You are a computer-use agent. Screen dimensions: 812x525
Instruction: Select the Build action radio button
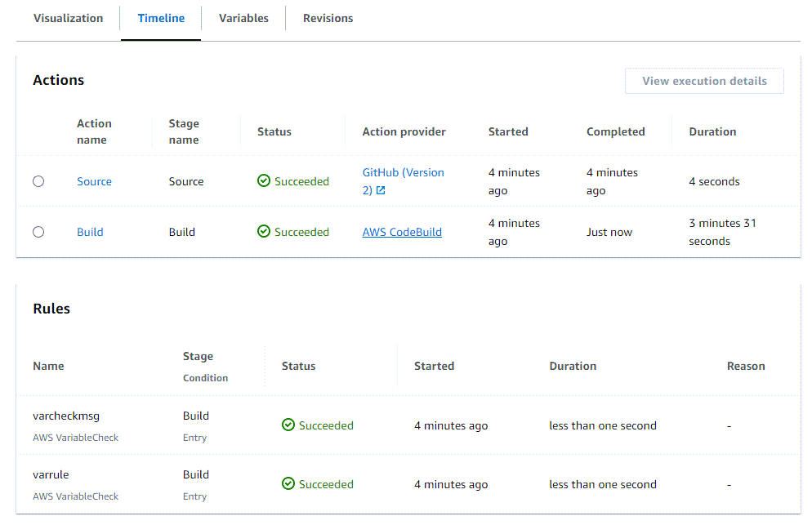pos(38,232)
